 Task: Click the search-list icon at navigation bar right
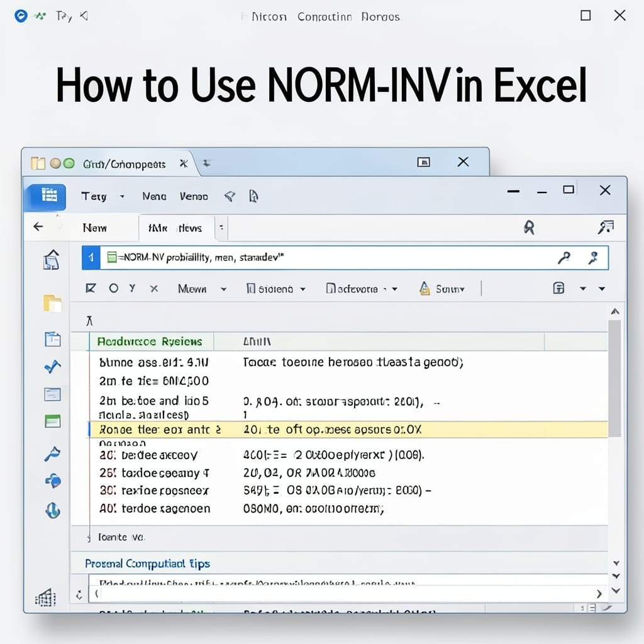pos(606,227)
